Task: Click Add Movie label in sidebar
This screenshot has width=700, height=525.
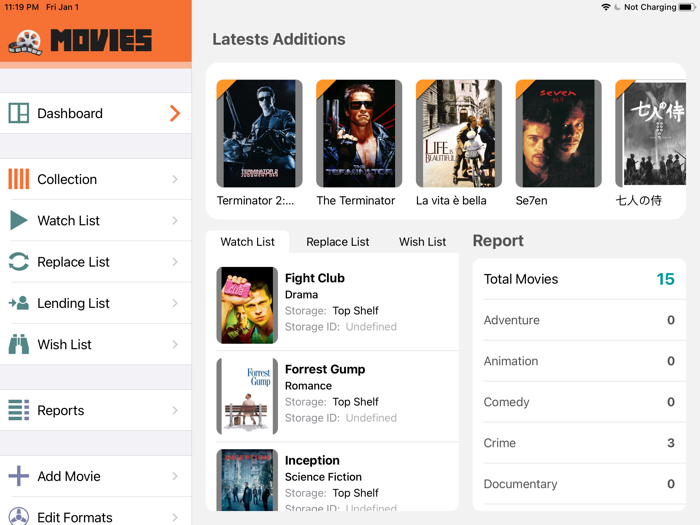Action: pyautogui.click(x=69, y=476)
